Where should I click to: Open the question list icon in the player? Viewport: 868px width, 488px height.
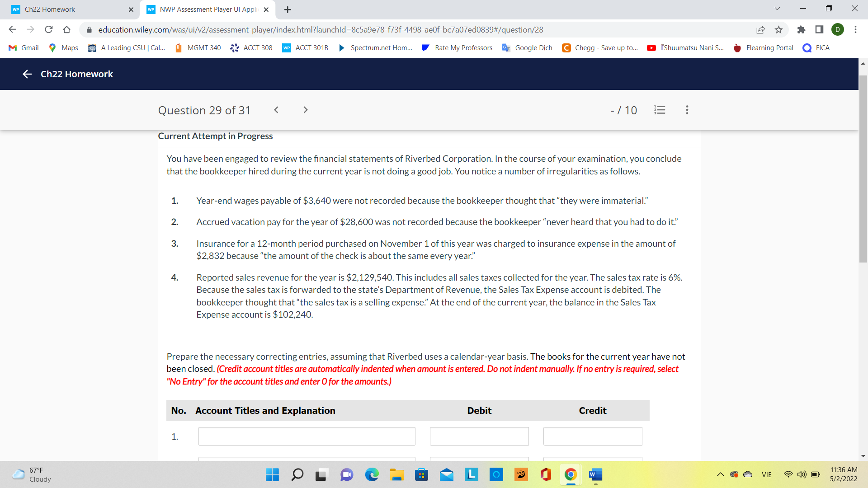[660, 110]
